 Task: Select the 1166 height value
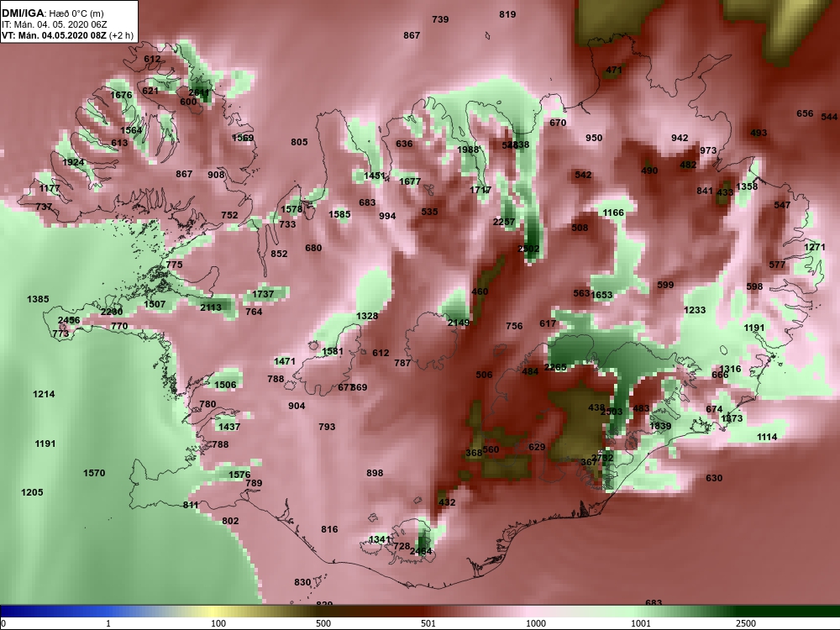coord(613,213)
